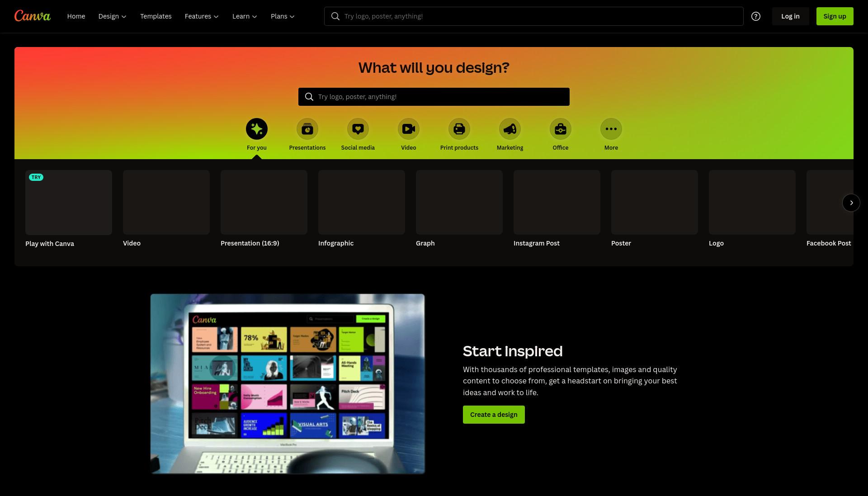The image size is (868, 496).
Task: Open the Presentation (16:9) thumbnail
Action: point(264,202)
